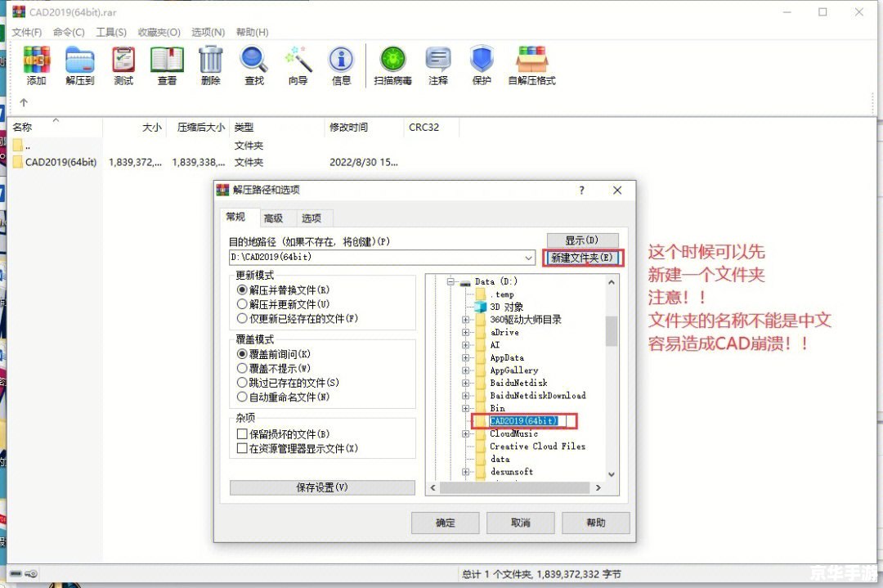Open the 工具(S) menu
The height and width of the screenshot is (588, 883).
[111, 32]
